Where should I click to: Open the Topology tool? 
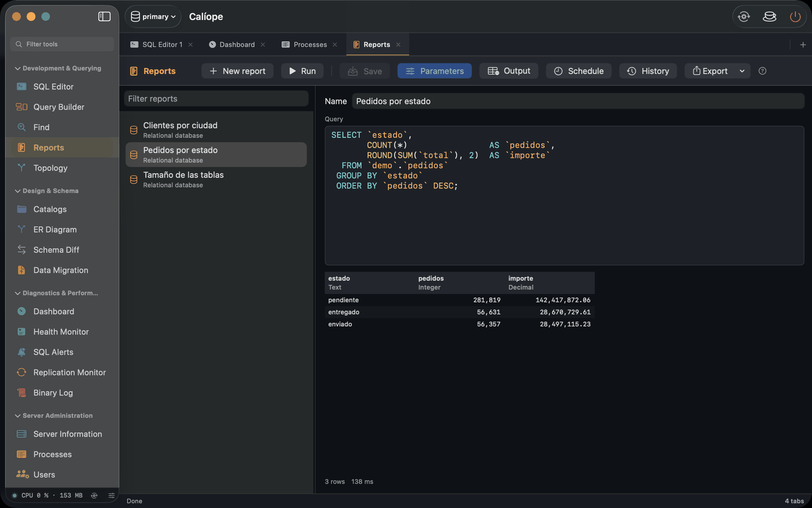coord(62,168)
